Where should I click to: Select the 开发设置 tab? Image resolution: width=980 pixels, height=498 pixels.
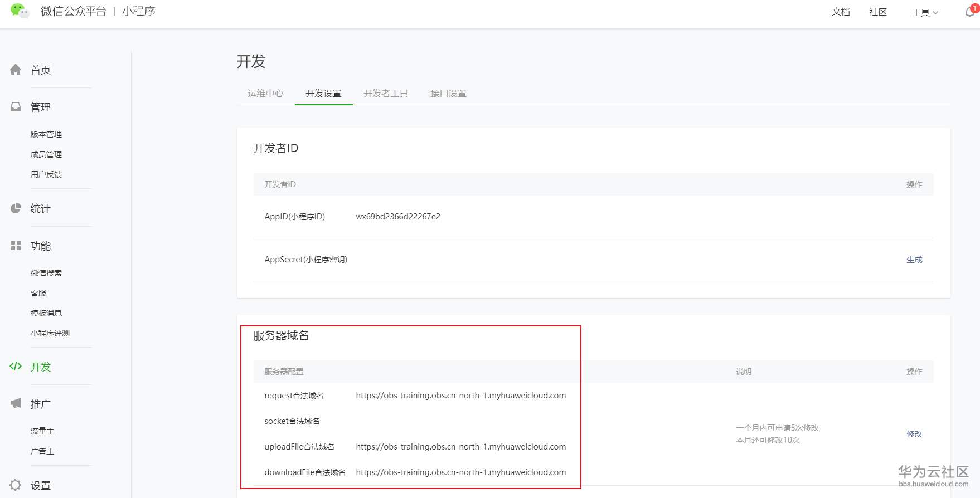[x=323, y=94]
